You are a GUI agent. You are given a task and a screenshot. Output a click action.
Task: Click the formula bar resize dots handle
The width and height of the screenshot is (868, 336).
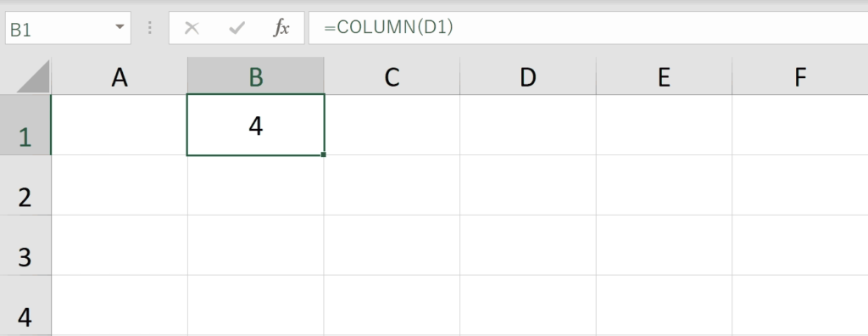click(149, 28)
